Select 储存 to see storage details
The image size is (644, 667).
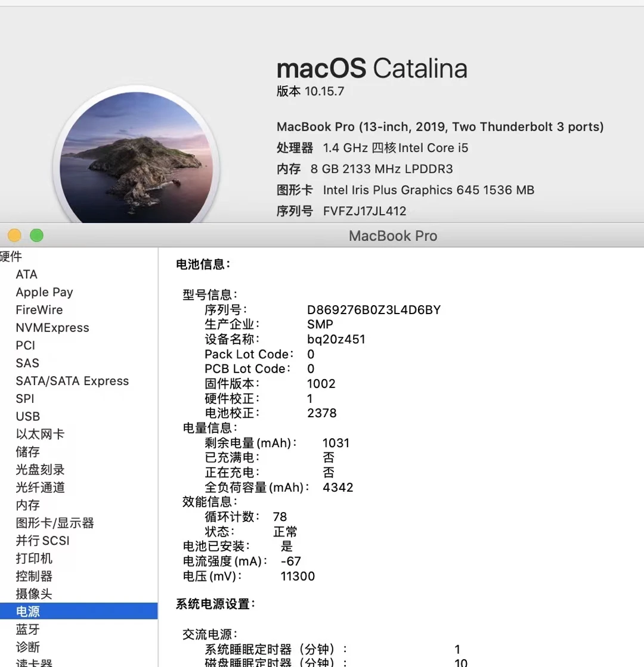27,451
